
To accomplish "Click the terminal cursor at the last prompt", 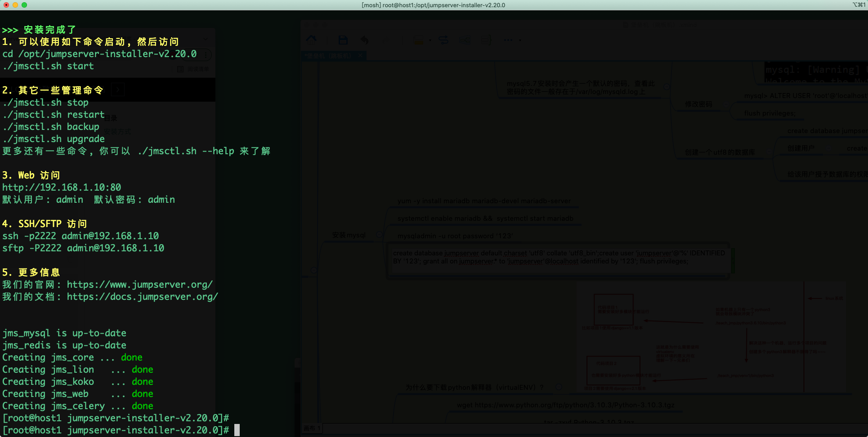I will pyautogui.click(x=237, y=430).
